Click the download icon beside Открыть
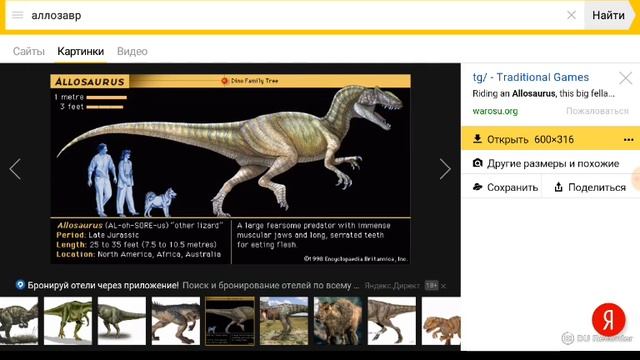 click(x=477, y=139)
